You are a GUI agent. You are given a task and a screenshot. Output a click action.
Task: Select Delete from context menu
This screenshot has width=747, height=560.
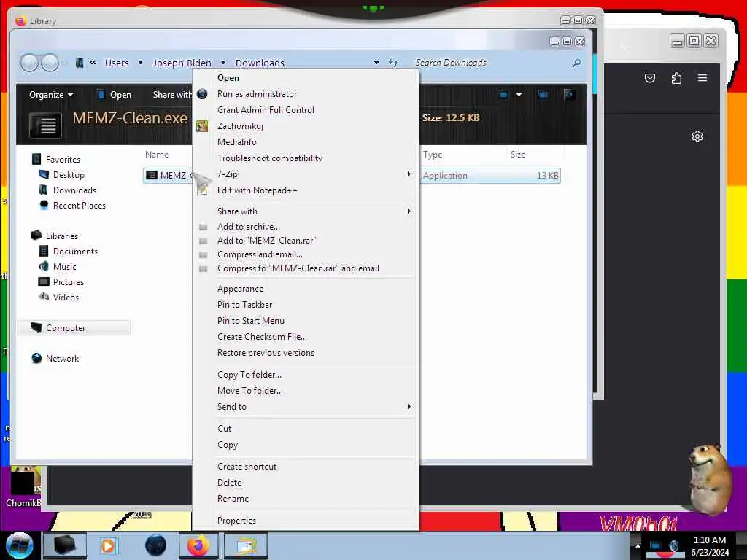[229, 483]
